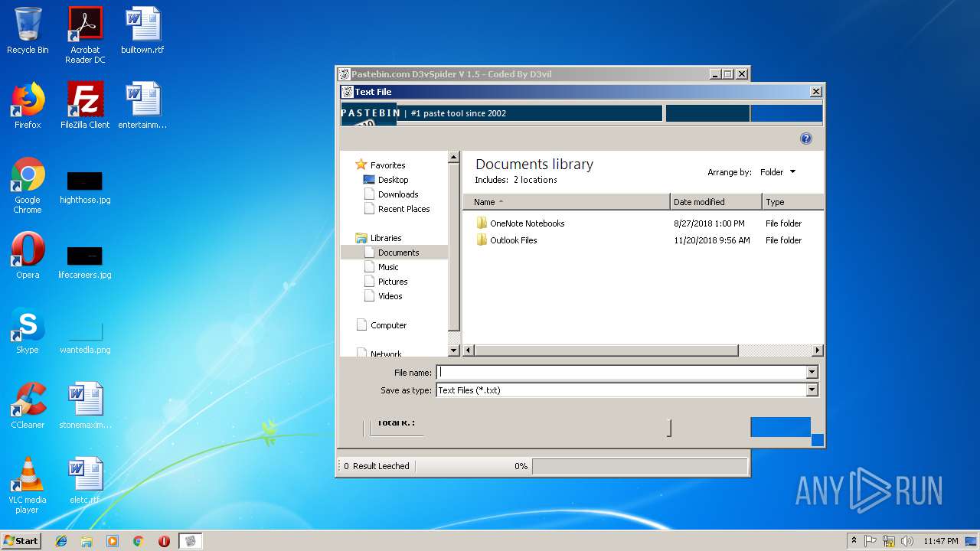Open the Music library
This screenshot has height=551, width=980.
pyautogui.click(x=388, y=267)
